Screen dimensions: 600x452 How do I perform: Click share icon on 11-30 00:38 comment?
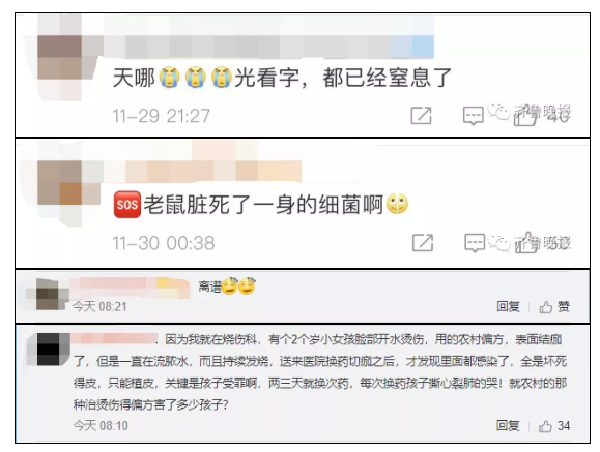pos(422,242)
